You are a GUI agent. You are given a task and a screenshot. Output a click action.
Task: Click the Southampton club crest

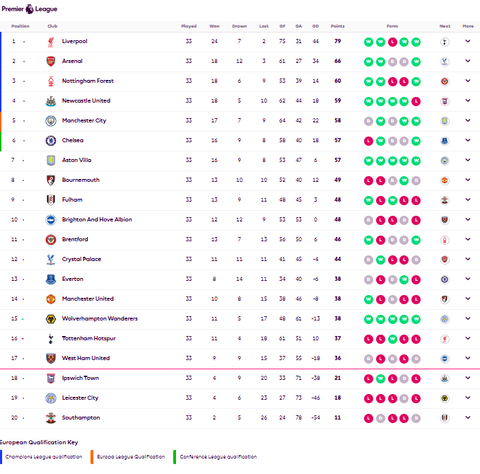coord(51,418)
